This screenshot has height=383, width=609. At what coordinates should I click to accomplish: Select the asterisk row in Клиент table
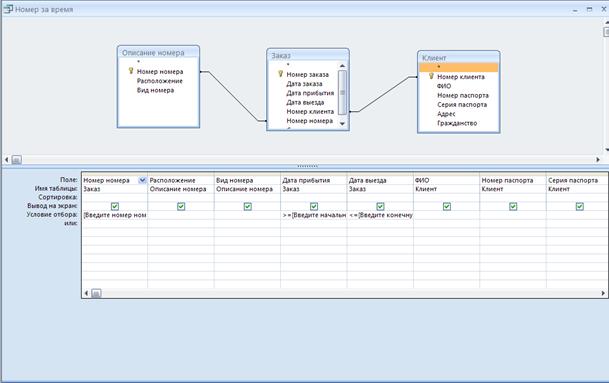click(x=458, y=68)
